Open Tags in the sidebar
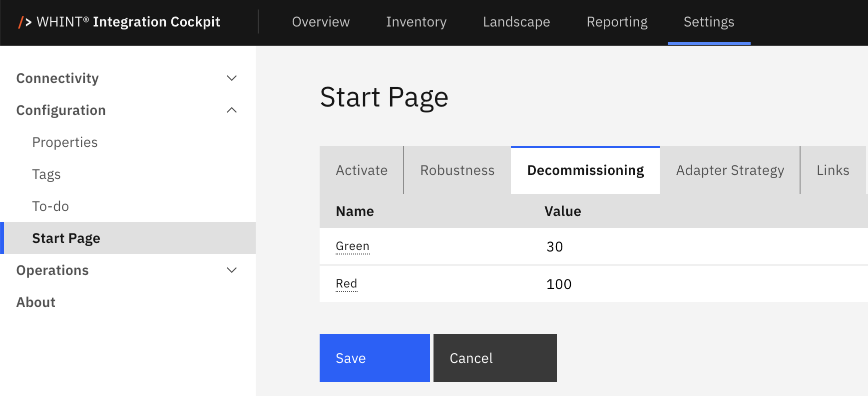Viewport: 868px width, 396px height. [46, 174]
